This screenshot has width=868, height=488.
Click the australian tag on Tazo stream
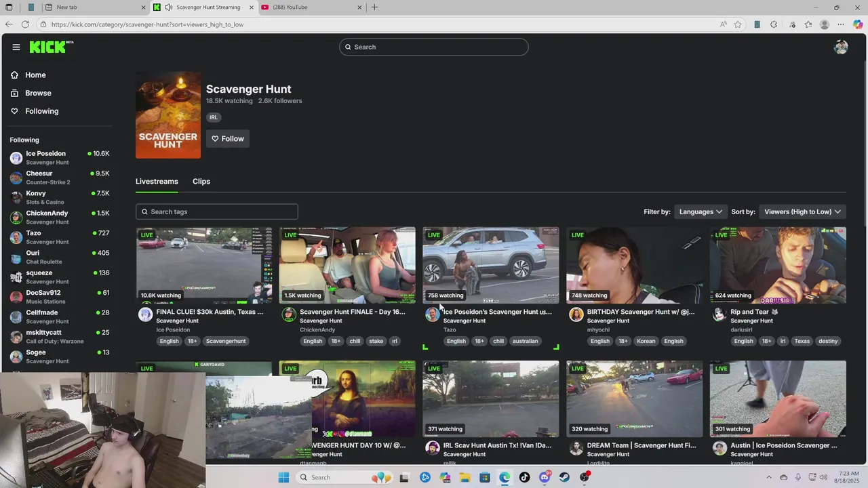pos(525,341)
